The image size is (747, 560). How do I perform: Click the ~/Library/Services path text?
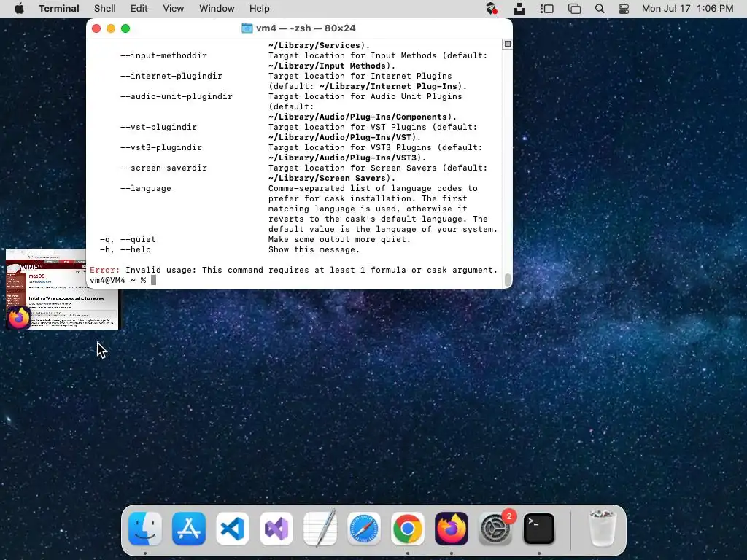tap(314, 46)
